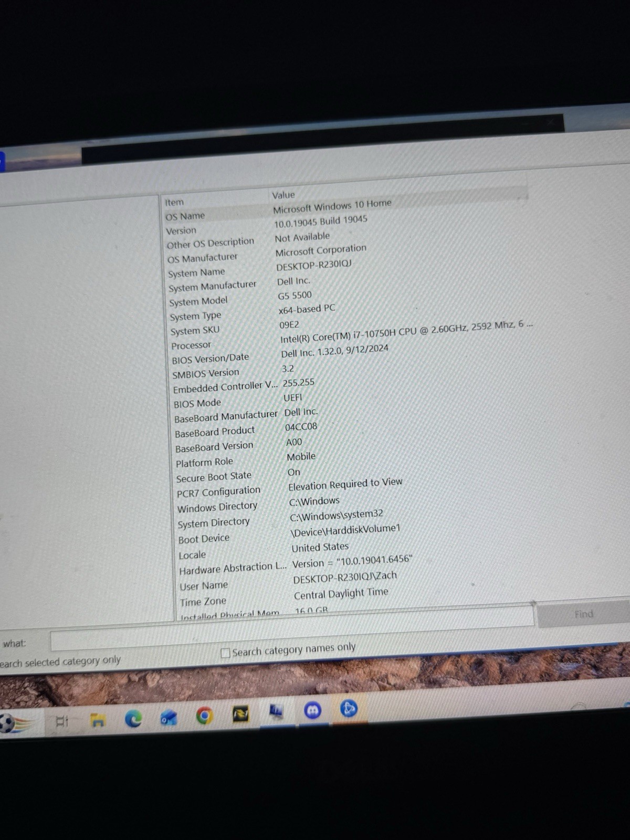630x840 pixels.
Task: Select the User Name row label
Action: [x=204, y=586]
